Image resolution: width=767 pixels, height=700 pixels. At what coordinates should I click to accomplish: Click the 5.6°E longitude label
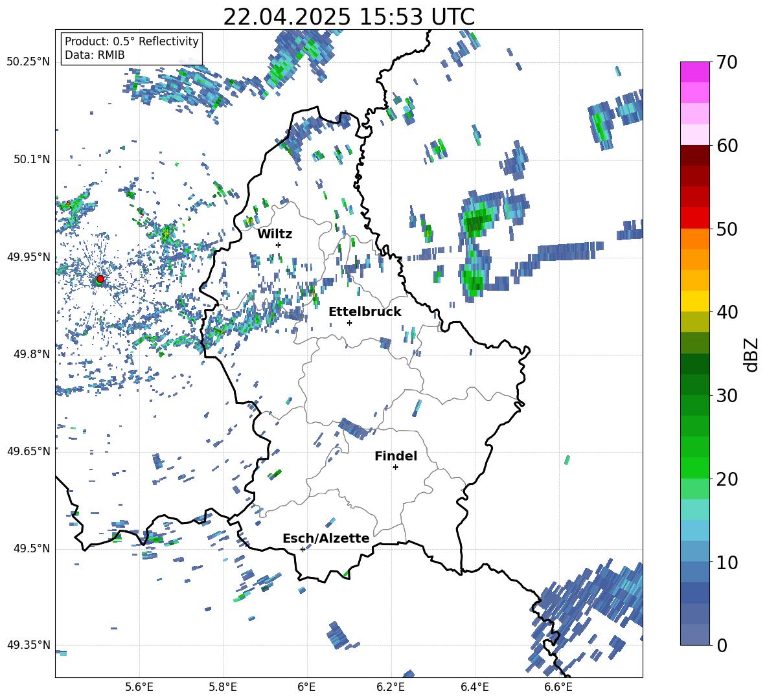139,687
